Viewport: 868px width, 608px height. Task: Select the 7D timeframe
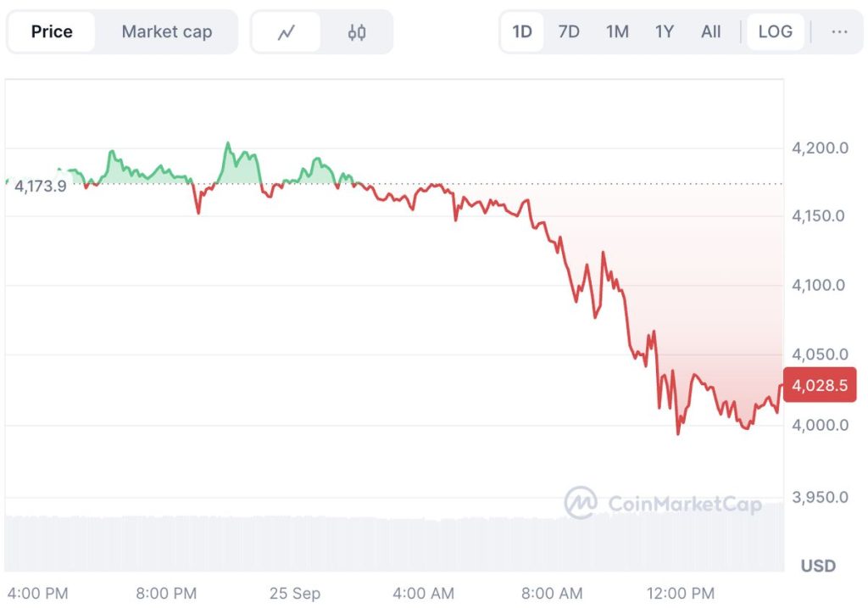(x=570, y=31)
